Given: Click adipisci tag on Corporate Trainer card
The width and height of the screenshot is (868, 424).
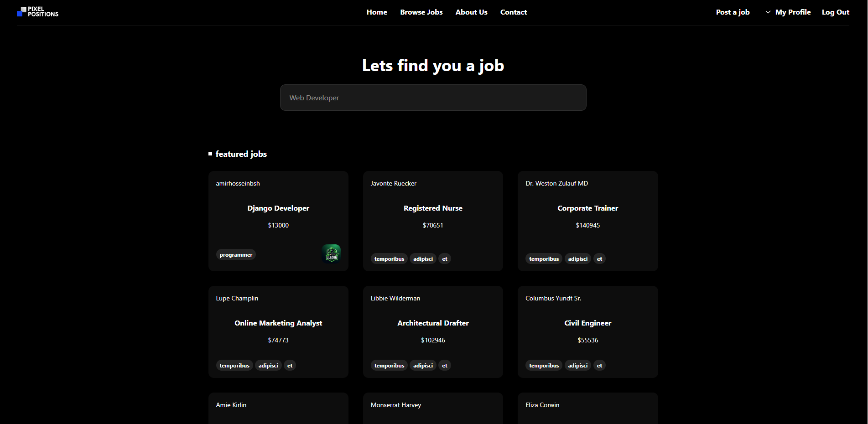Looking at the screenshot, I should pos(577,259).
